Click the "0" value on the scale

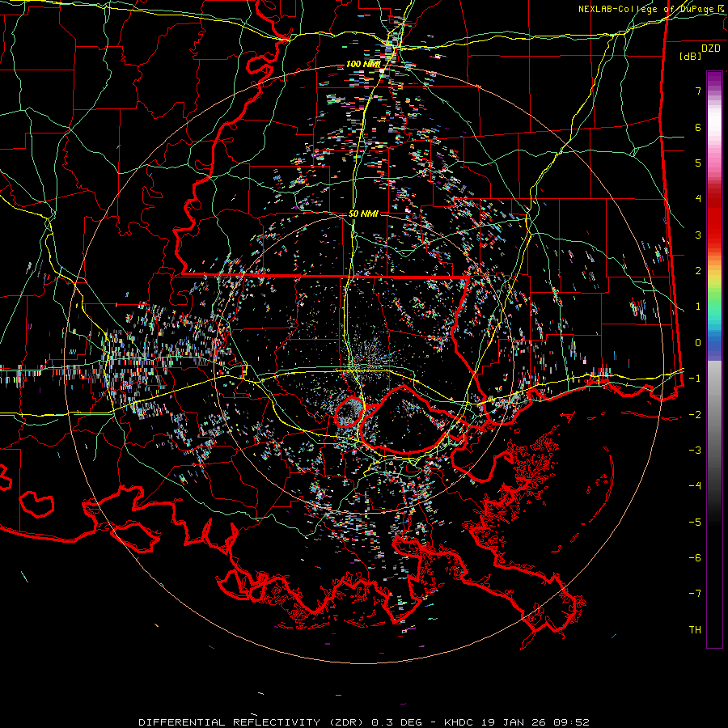tap(698, 343)
